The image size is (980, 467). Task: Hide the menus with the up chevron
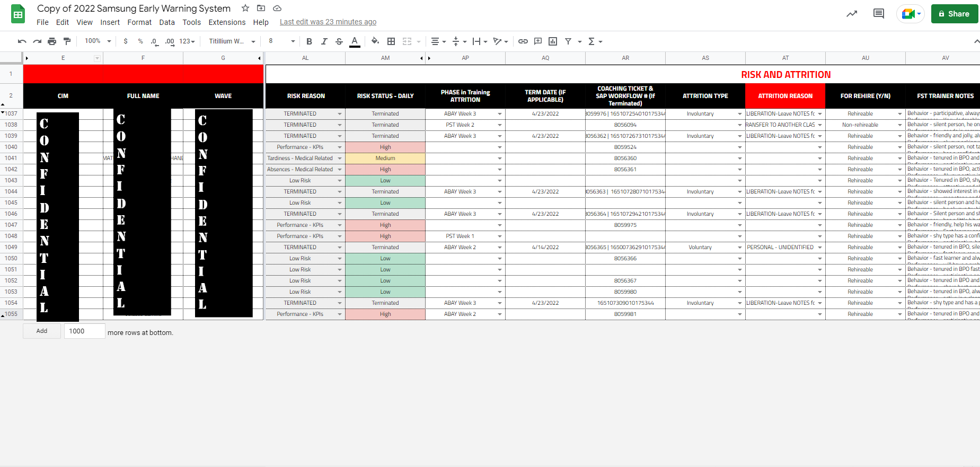point(976,41)
